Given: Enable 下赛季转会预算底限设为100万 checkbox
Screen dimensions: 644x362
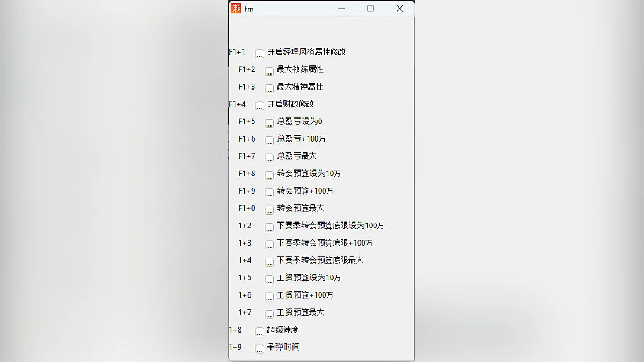Looking at the screenshot, I should click(x=269, y=227).
